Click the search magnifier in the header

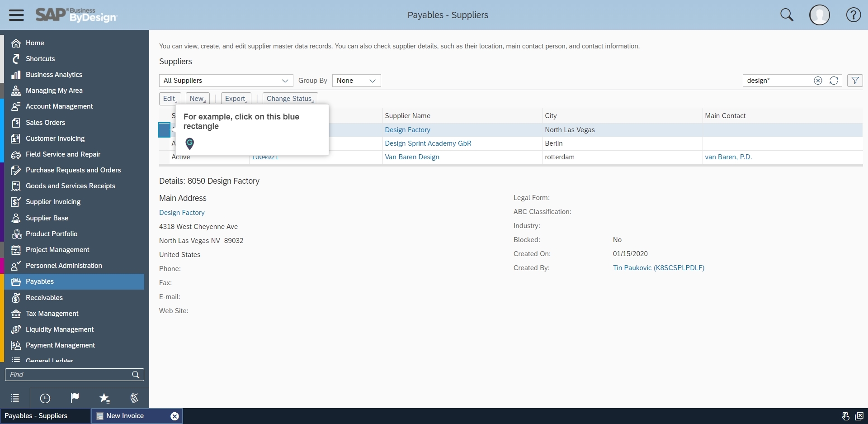coord(787,15)
